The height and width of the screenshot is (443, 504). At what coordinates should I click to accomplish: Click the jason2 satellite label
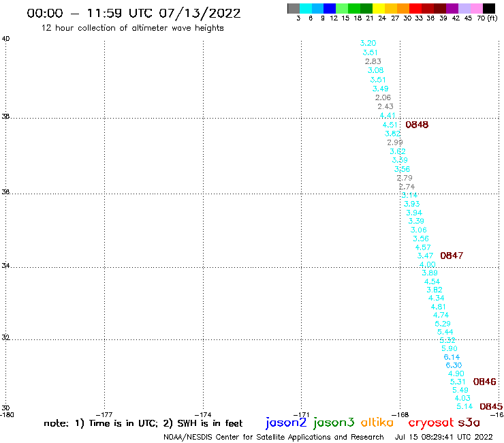point(286,423)
